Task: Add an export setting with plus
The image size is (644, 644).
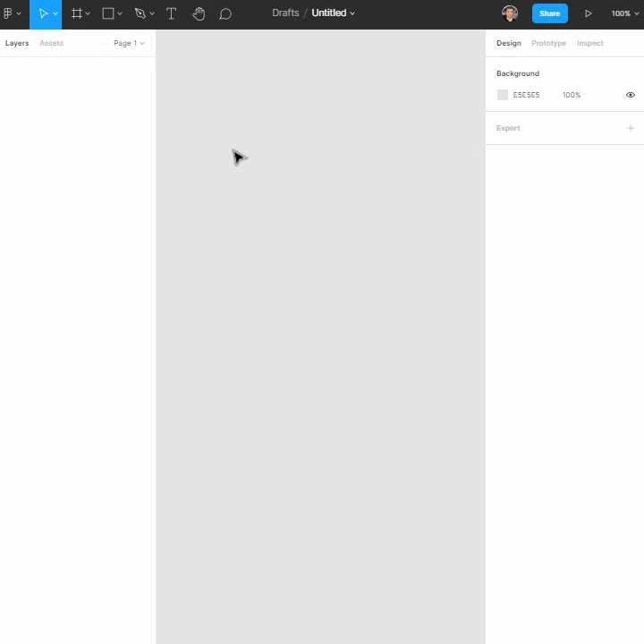Action: click(x=630, y=128)
